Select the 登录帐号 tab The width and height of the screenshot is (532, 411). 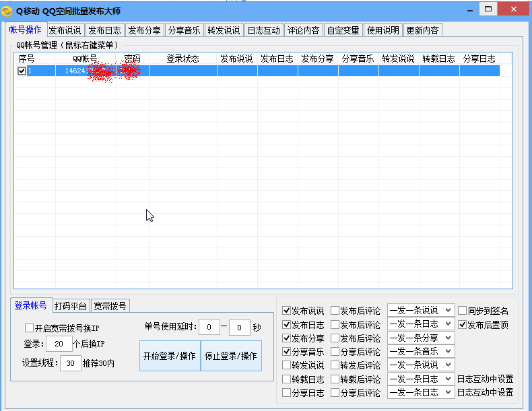(31, 305)
